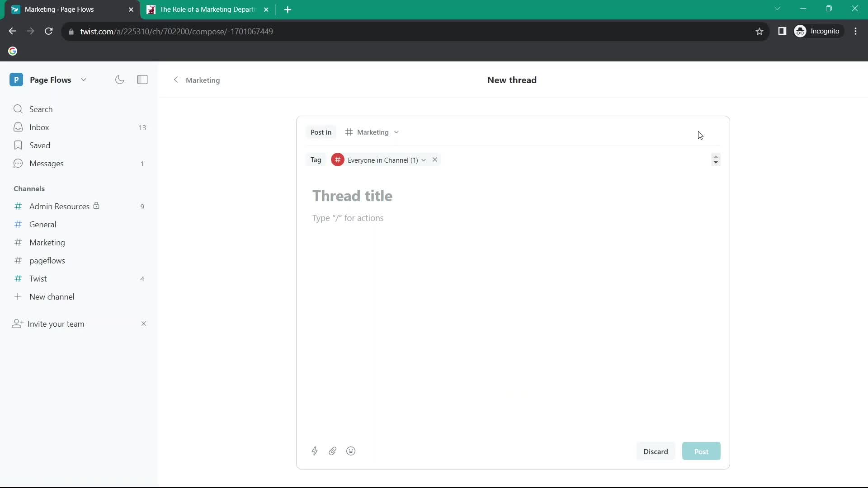Click the sidebar layout toggle icon
Image resolution: width=868 pixels, height=488 pixels.
coord(142,79)
